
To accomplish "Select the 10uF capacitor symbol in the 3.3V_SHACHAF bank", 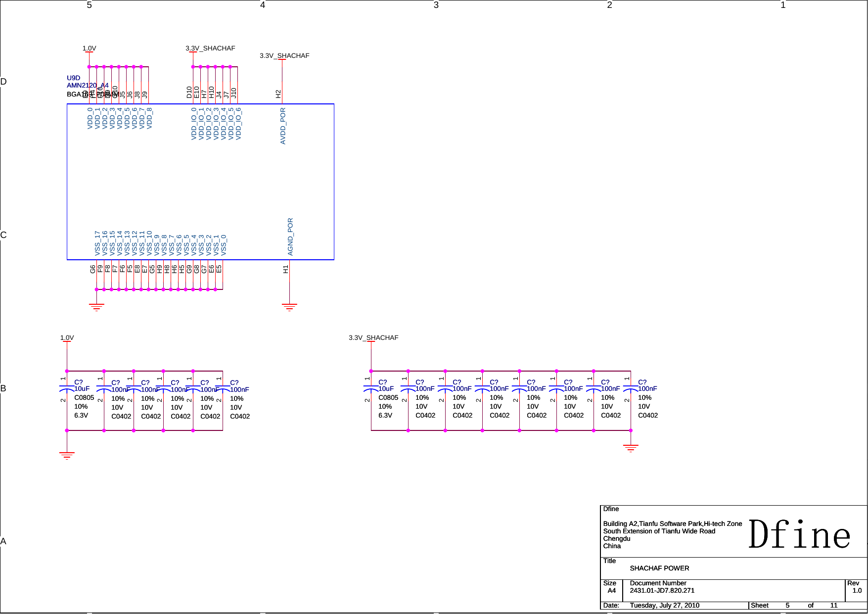I will [x=371, y=388].
